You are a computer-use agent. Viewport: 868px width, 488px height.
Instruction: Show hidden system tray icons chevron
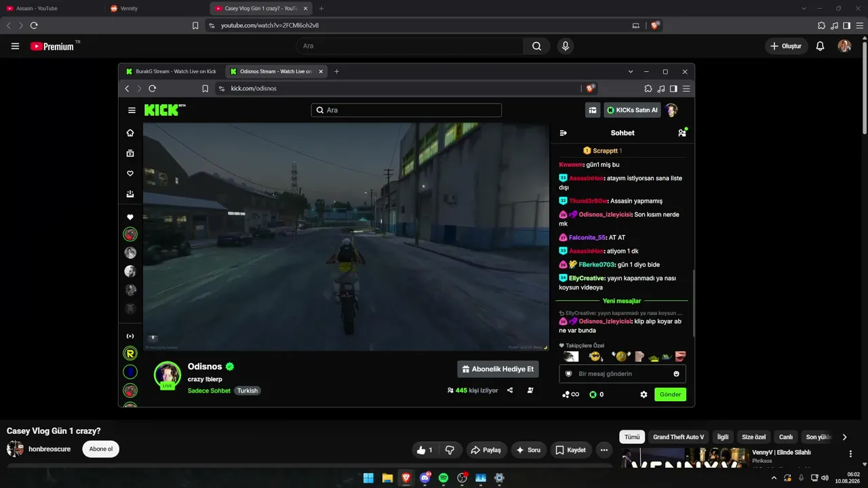click(774, 478)
